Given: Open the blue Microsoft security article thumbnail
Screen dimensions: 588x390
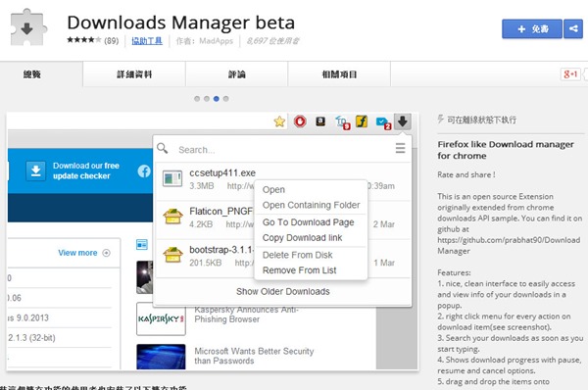Looking at the screenshot, I should point(161,357).
